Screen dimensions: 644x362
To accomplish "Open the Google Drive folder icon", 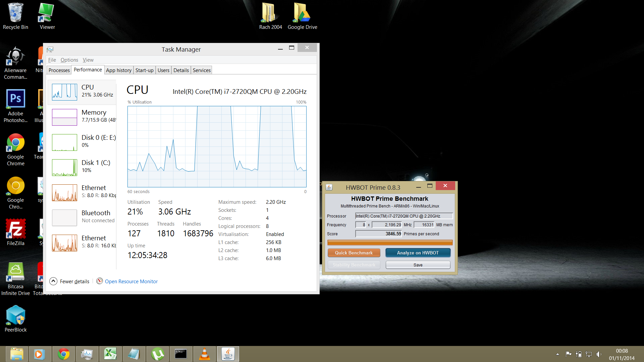I will [x=302, y=16].
